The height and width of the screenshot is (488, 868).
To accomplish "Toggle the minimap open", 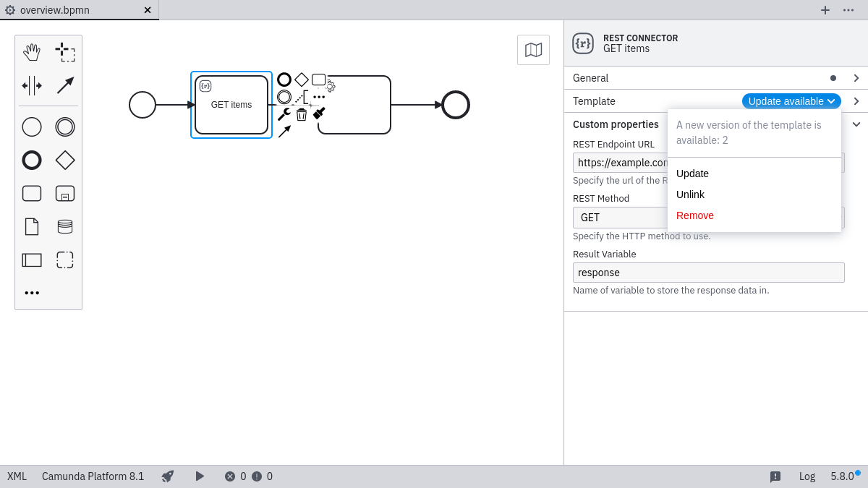I will pyautogui.click(x=533, y=50).
